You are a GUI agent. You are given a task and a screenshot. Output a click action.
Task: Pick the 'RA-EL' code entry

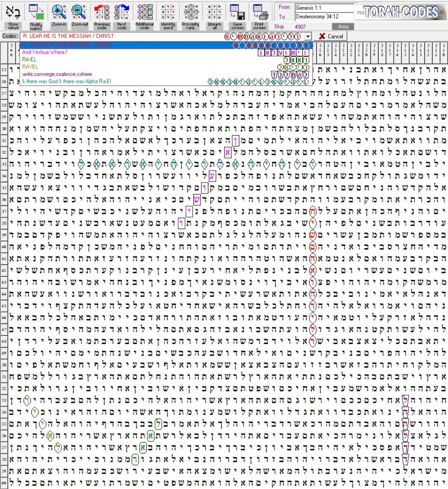point(166,60)
